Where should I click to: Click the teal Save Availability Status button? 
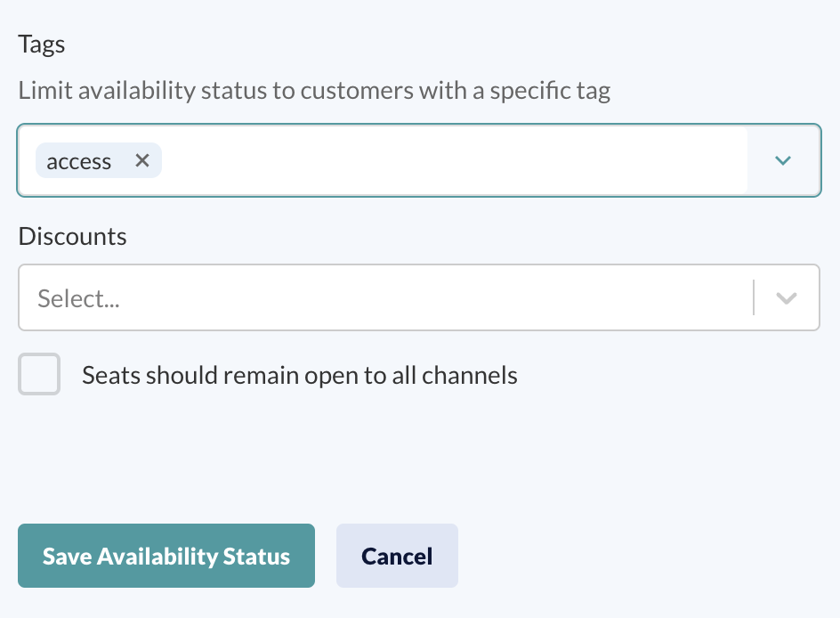tap(166, 556)
